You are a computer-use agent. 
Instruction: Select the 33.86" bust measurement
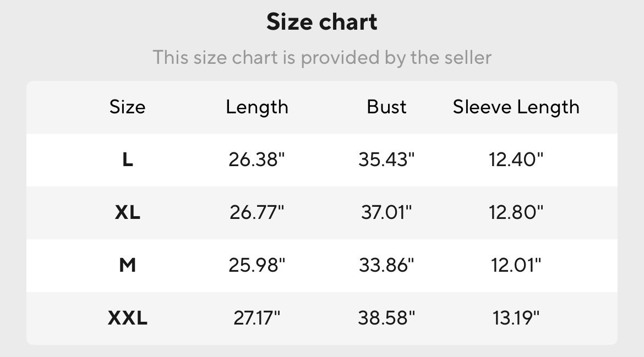tap(386, 265)
